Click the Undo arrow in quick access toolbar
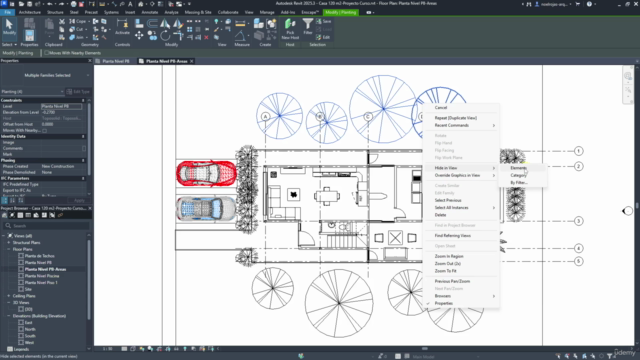Viewport: 640px width, 360px height. pyautogui.click(x=49, y=4)
